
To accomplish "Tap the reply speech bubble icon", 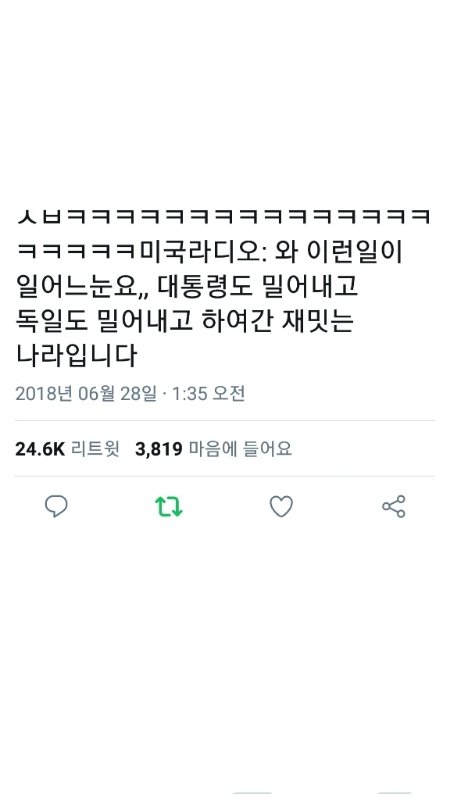I will point(56,507).
